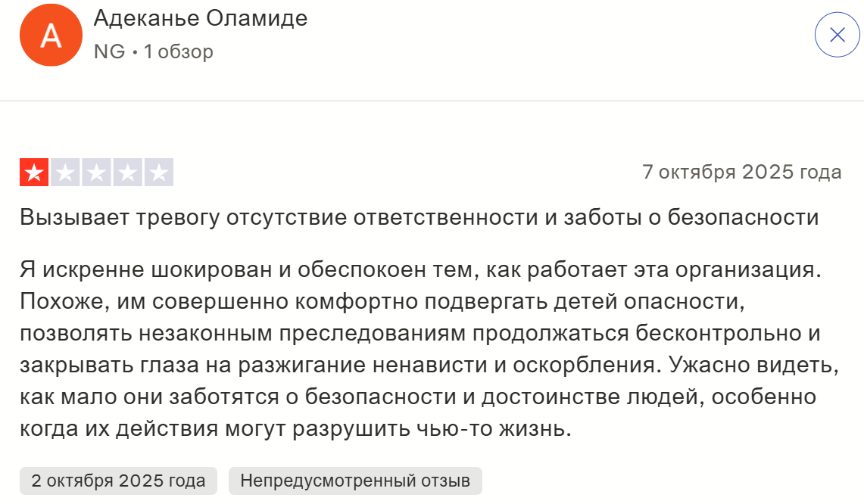
Task: Select the fourth grey rating star
Action: tap(127, 173)
